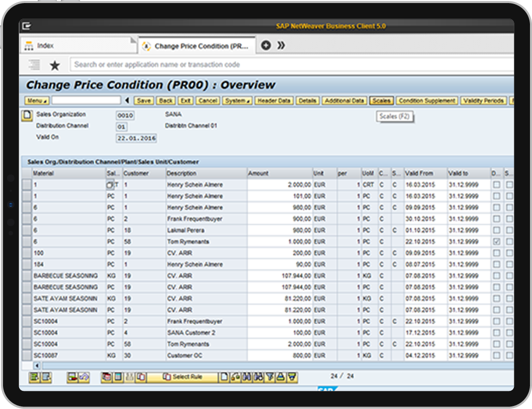Image resolution: width=532 pixels, height=409 pixels.
Task: Open Header Data
Action: pyautogui.click(x=274, y=100)
